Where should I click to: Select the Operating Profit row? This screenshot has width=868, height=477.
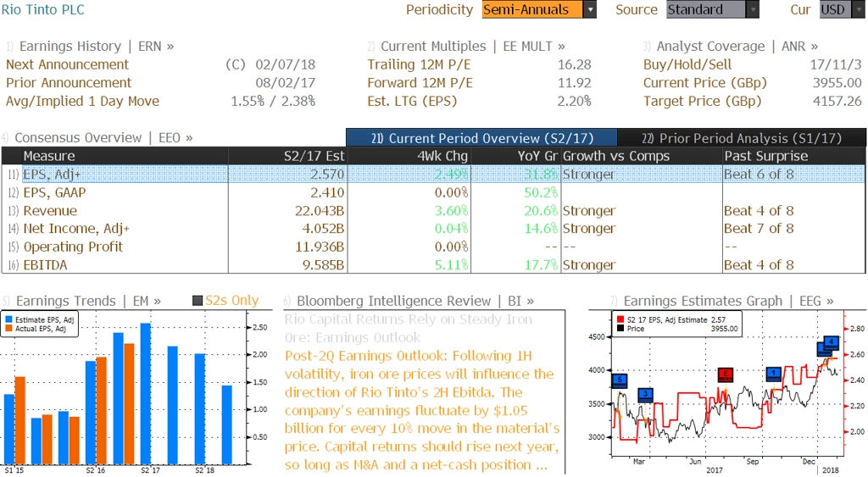click(x=433, y=247)
